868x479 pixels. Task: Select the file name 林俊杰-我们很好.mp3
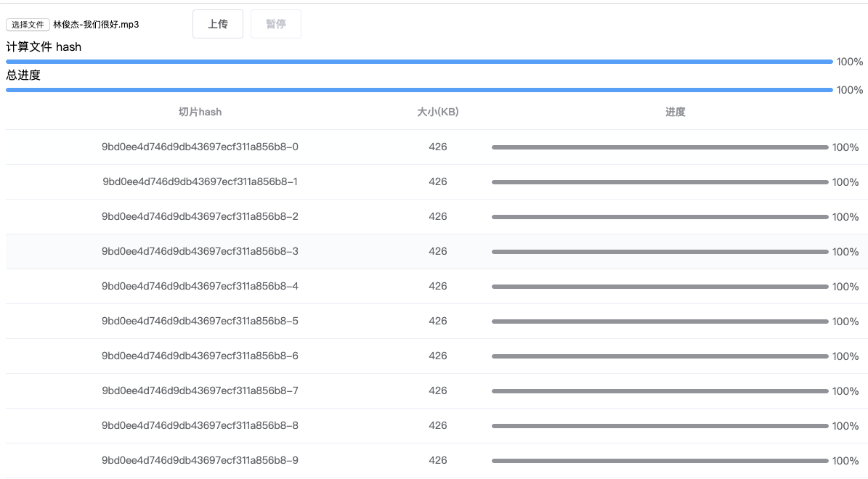coord(96,25)
